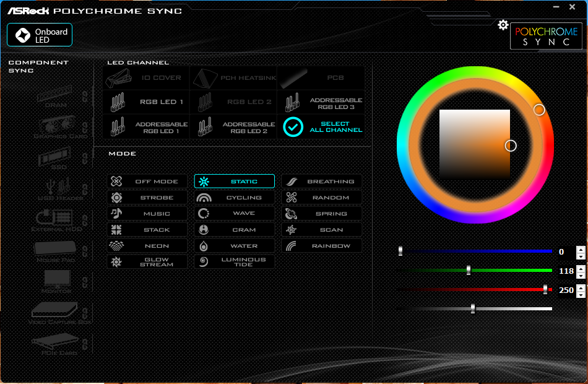Toggle Graphics Card sync link
The height and width of the screenshot is (384, 588).
point(85,127)
